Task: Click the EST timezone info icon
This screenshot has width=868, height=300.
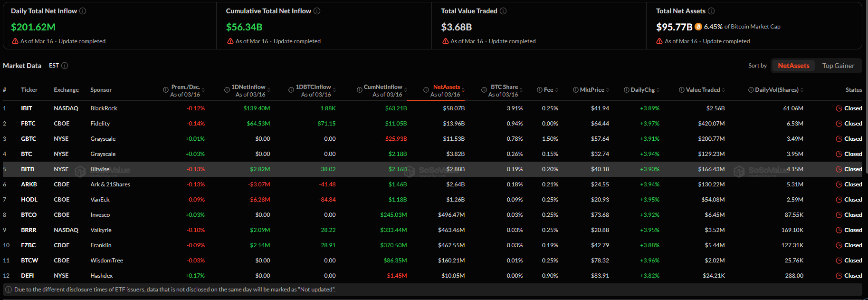Action: (65, 66)
